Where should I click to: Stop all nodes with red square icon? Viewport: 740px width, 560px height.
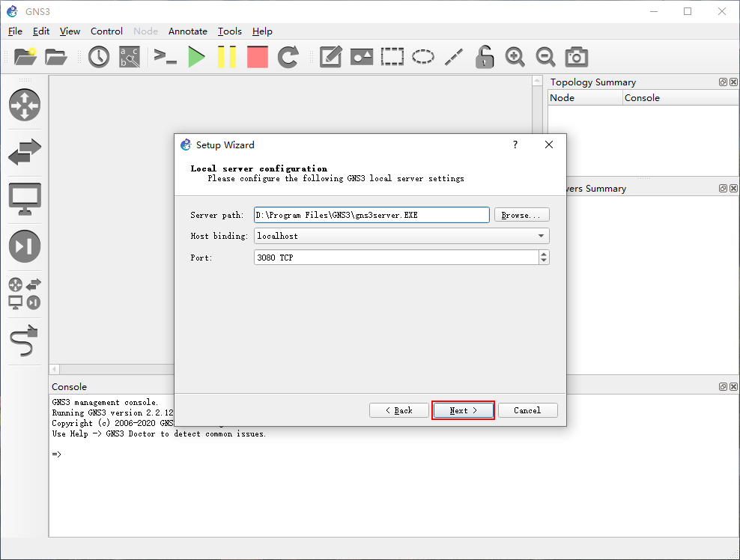pos(258,57)
